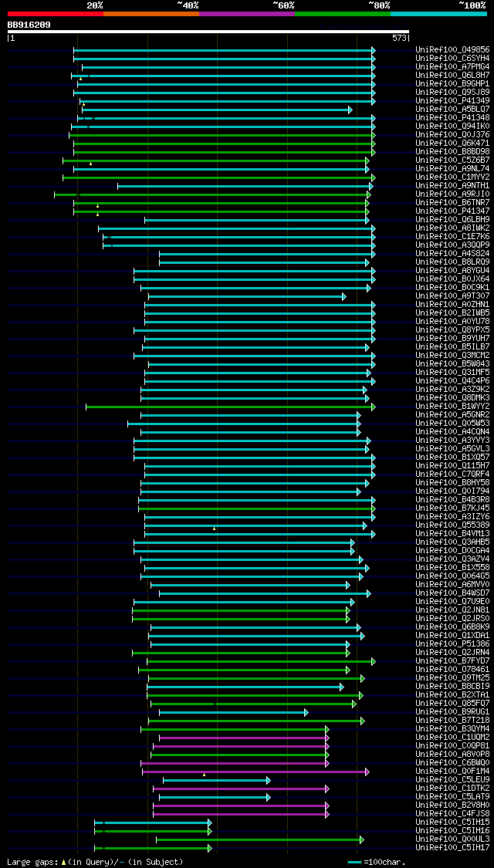The height and width of the screenshot is (868, 494).
Task: Click the red 20% identity legend segment
Action: [56, 13]
